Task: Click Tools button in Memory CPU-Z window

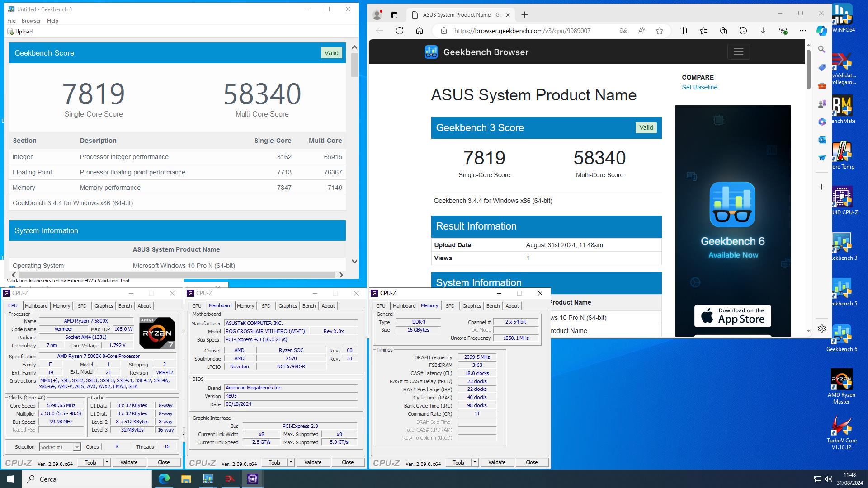Action: (458, 462)
